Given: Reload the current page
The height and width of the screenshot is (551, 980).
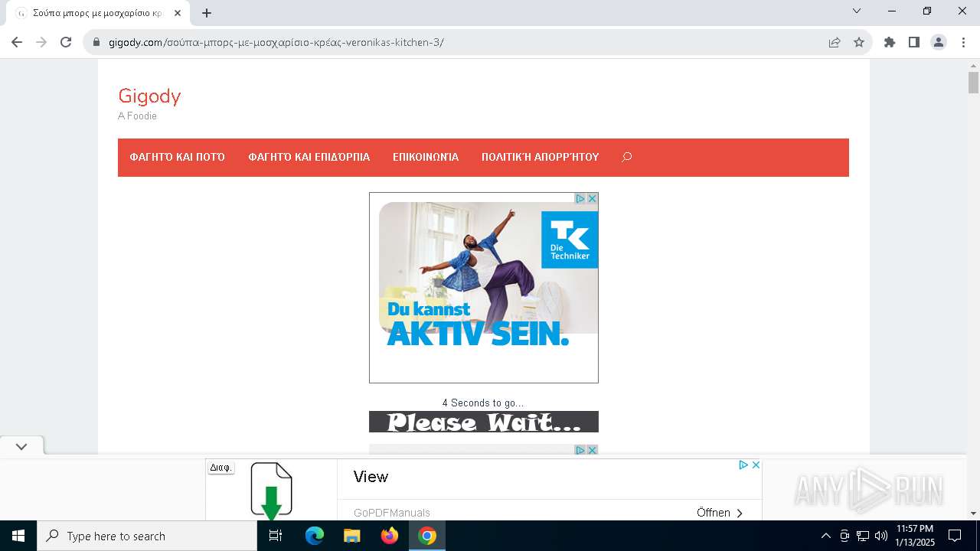Looking at the screenshot, I should (x=66, y=42).
